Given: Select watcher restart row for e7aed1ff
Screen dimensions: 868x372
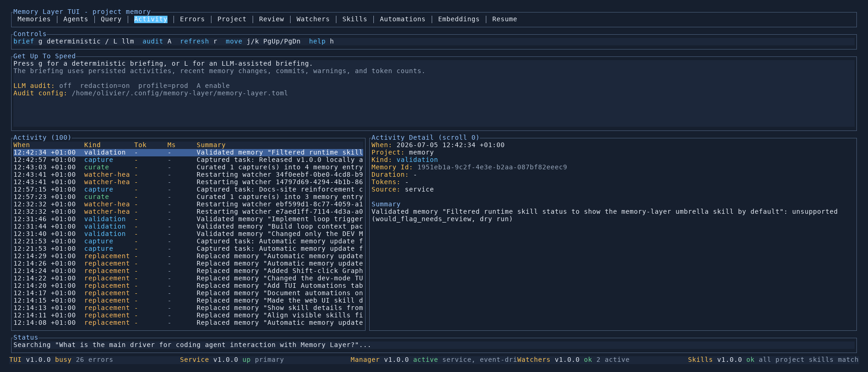Looking at the screenshot, I should [x=188, y=211].
